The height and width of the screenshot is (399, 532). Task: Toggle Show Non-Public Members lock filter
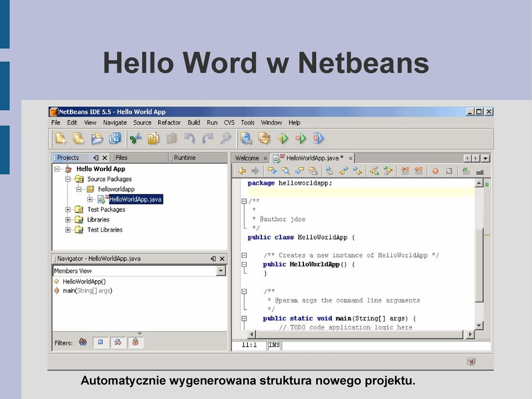tap(135, 342)
